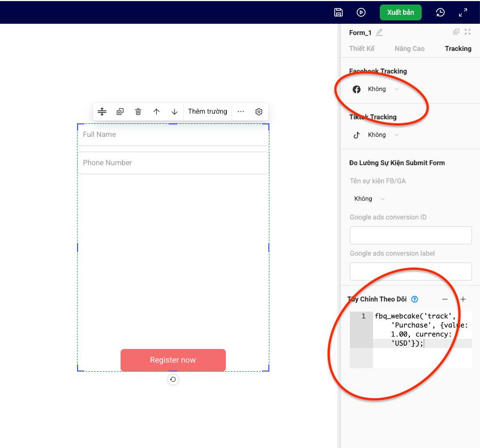Click the pencil icon next to Form_1
Image resolution: width=480 pixels, height=448 pixels.
click(379, 32)
